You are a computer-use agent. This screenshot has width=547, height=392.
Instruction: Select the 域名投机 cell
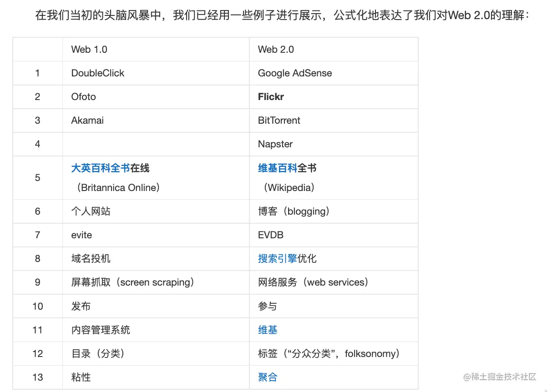click(x=156, y=259)
